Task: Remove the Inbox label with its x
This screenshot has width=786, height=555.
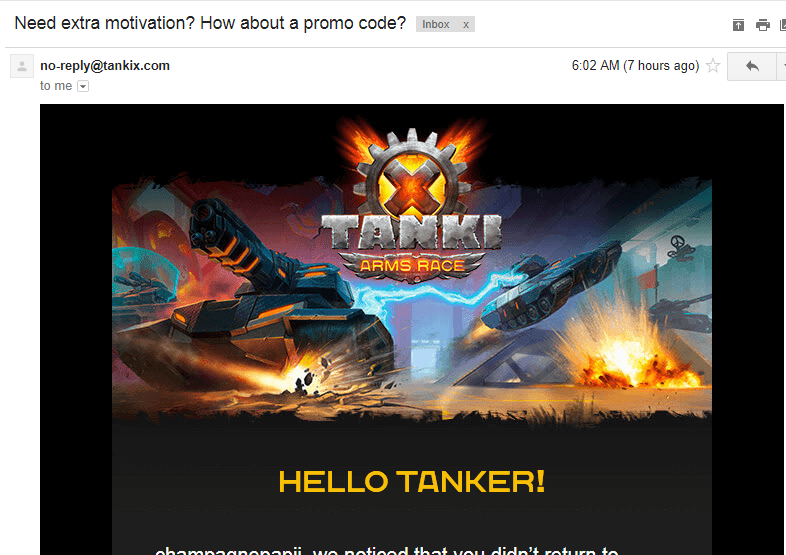Action: click(x=466, y=25)
